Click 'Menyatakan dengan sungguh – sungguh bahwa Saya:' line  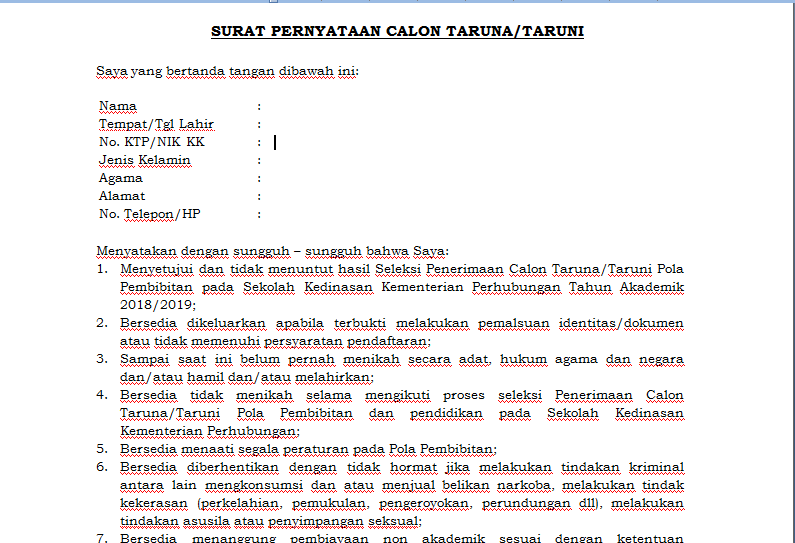(273, 251)
